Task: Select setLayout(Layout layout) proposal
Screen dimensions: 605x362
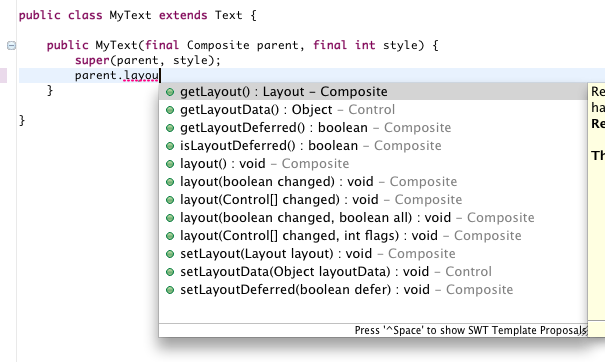Action: pos(373,254)
